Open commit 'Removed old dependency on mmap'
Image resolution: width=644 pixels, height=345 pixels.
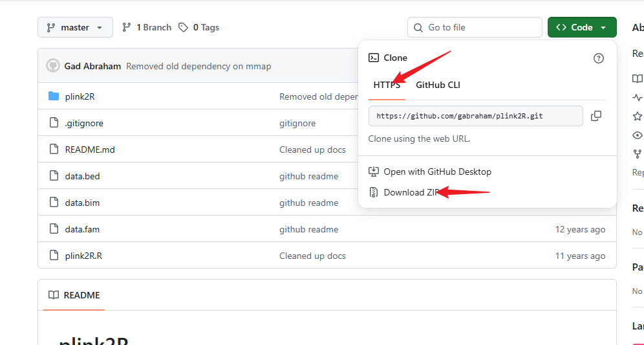[x=199, y=66]
